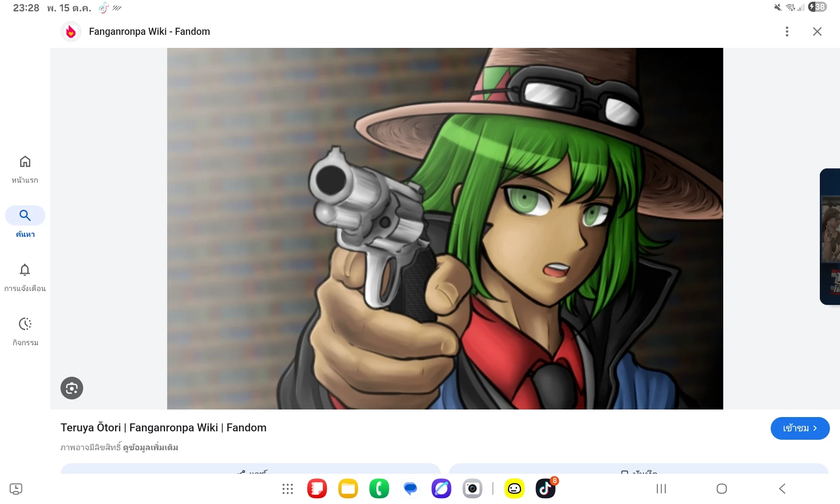
Task: Open the camera app in dock
Action: [472, 488]
